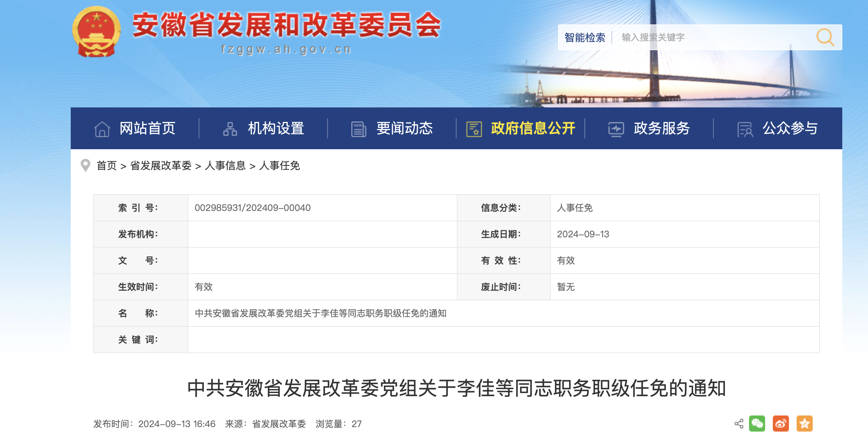Click the large article headline
The image size is (868, 438).
456,388
